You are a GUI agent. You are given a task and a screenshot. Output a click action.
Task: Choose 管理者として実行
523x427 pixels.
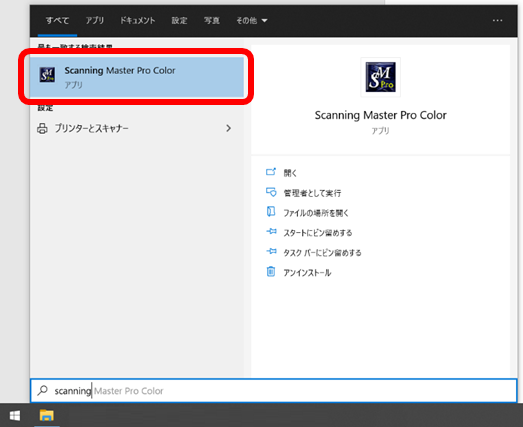312,193
